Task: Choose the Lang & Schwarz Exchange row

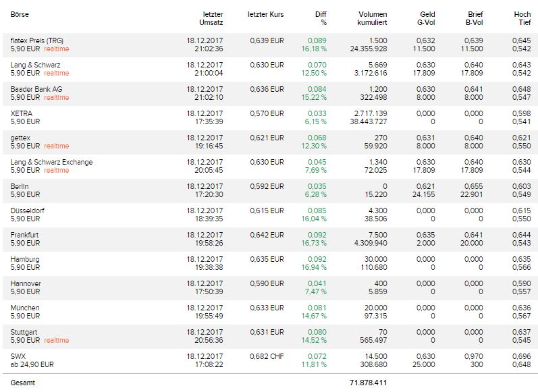Action: (x=52, y=162)
